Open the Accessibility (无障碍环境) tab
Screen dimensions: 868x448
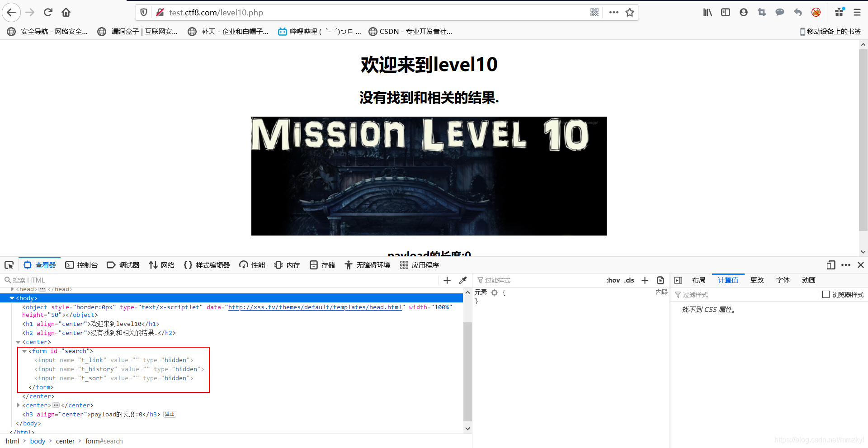pyautogui.click(x=368, y=265)
